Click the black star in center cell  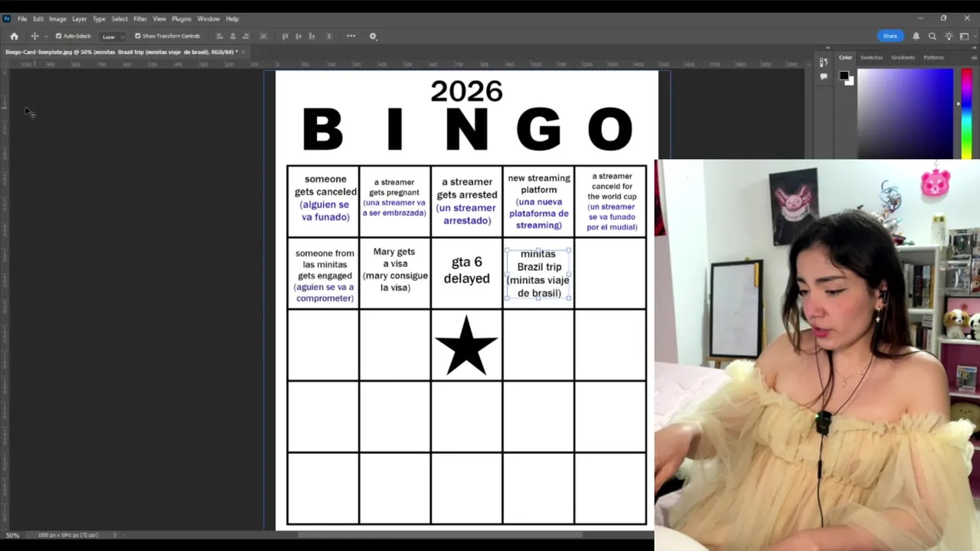pyautogui.click(x=466, y=345)
